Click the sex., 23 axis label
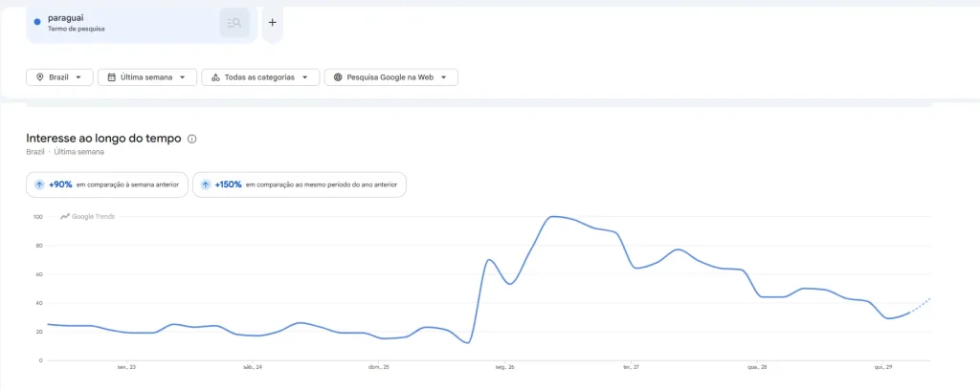Screen dimensions: 980x390 click(x=127, y=367)
